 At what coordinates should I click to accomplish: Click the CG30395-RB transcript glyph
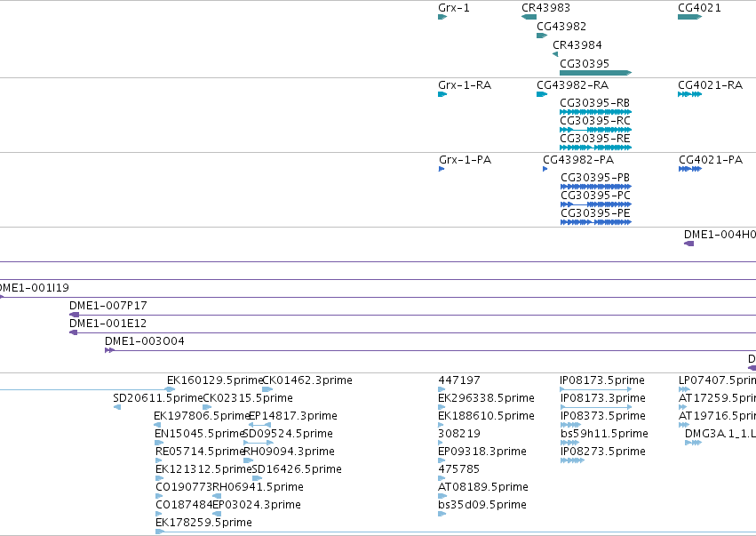point(595,112)
